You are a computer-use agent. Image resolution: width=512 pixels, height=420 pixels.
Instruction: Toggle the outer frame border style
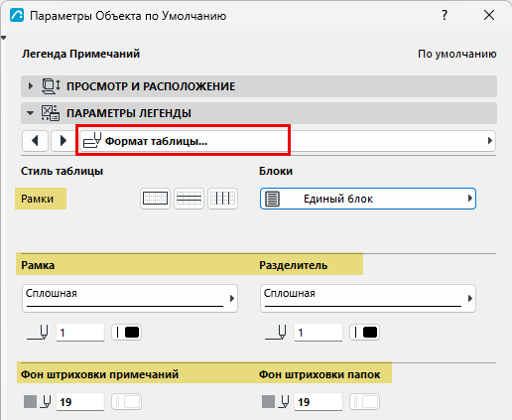(x=155, y=199)
